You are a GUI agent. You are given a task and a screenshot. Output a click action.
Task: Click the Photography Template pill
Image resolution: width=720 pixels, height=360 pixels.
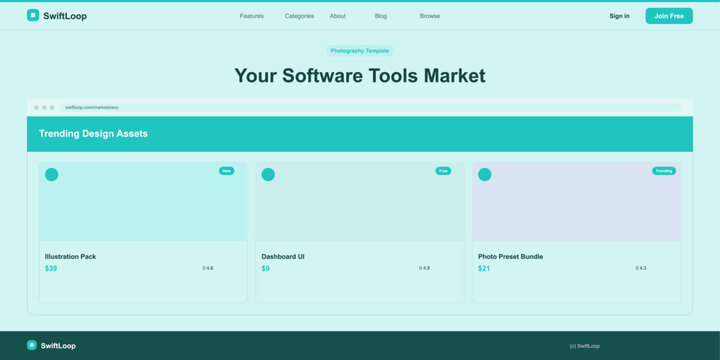pyautogui.click(x=360, y=51)
